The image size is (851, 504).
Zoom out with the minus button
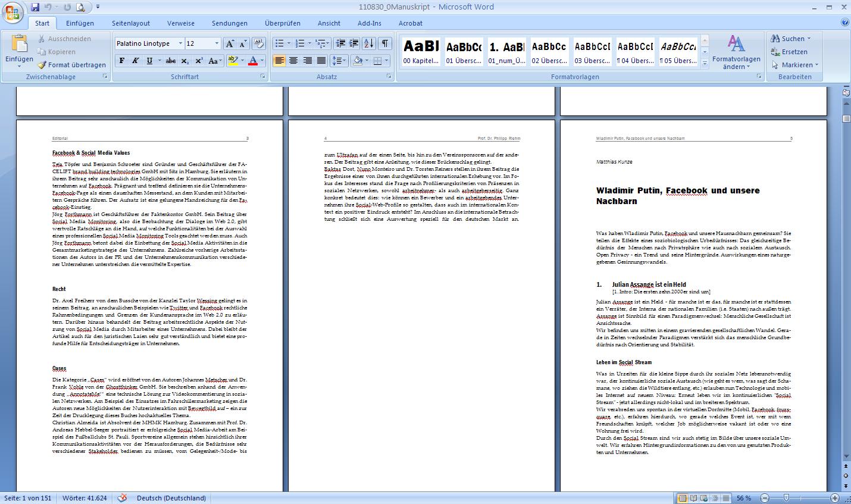tap(765, 498)
